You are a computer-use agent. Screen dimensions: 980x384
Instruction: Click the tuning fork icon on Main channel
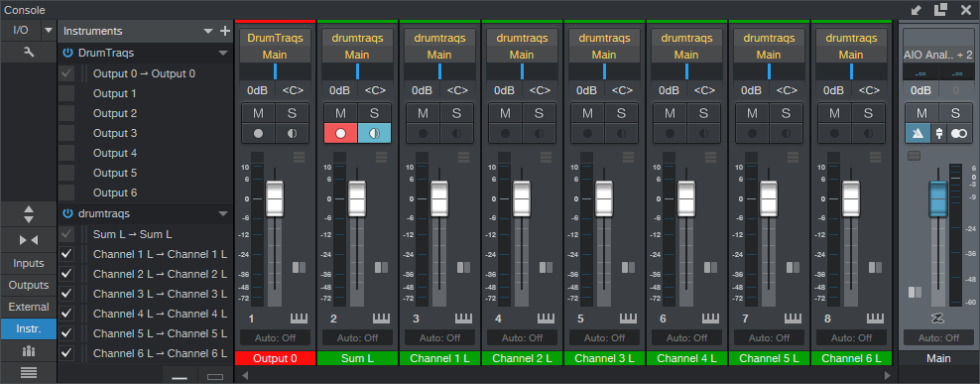pyautogui.click(x=938, y=133)
